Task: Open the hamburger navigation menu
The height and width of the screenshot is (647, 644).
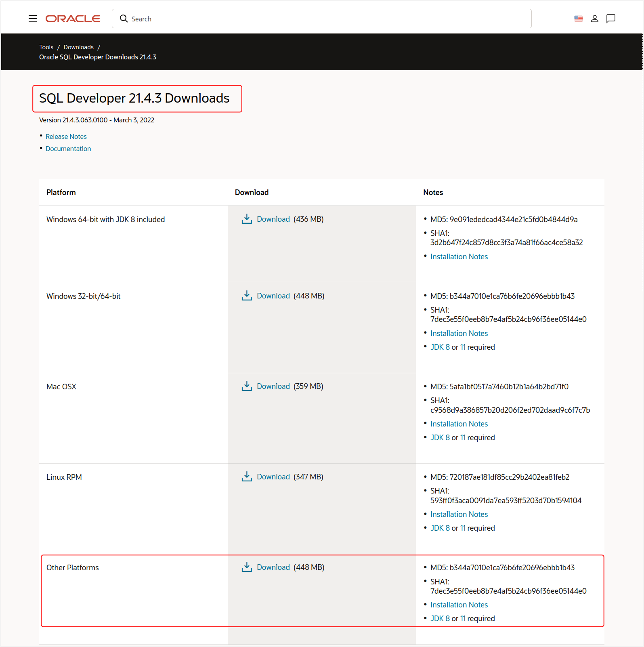Action: tap(33, 19)
